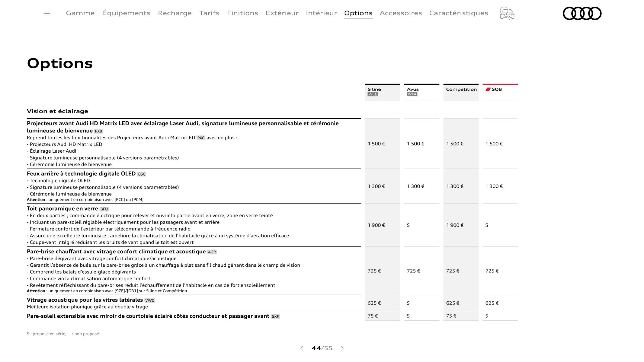Click S line 75 € for Pare-soleil
The image size is (644, 362).
[373, 316]
